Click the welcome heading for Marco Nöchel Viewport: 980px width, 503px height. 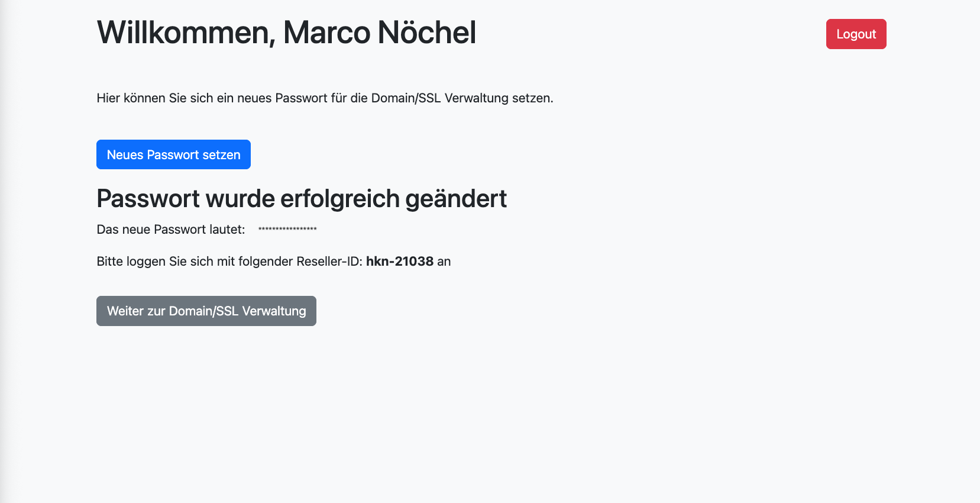click(286, 33)
